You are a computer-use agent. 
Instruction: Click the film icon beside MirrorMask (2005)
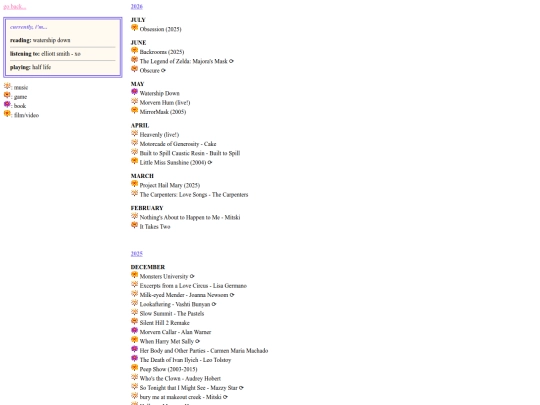(135, 111)
